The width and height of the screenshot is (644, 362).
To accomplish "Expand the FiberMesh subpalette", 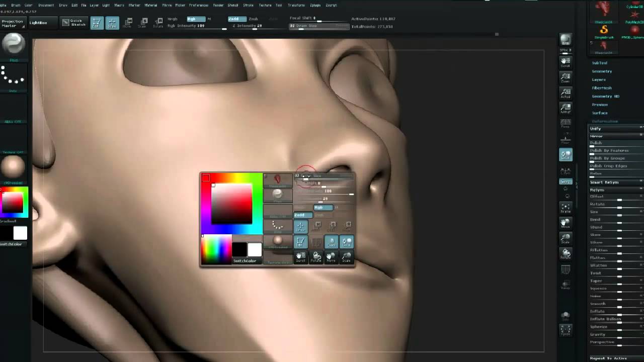I will click(x=602, y=88).
